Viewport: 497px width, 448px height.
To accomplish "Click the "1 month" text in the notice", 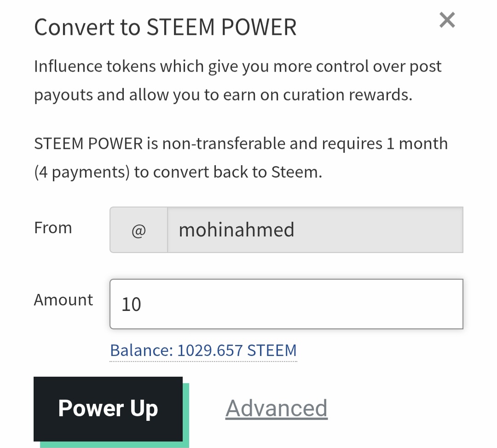I will click(417, 144).
